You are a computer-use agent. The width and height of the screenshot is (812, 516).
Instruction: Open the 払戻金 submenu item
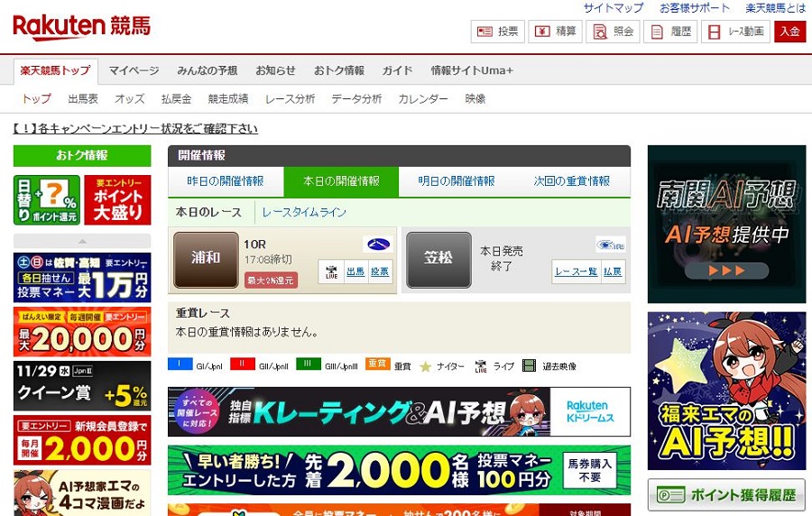point(176,98)
